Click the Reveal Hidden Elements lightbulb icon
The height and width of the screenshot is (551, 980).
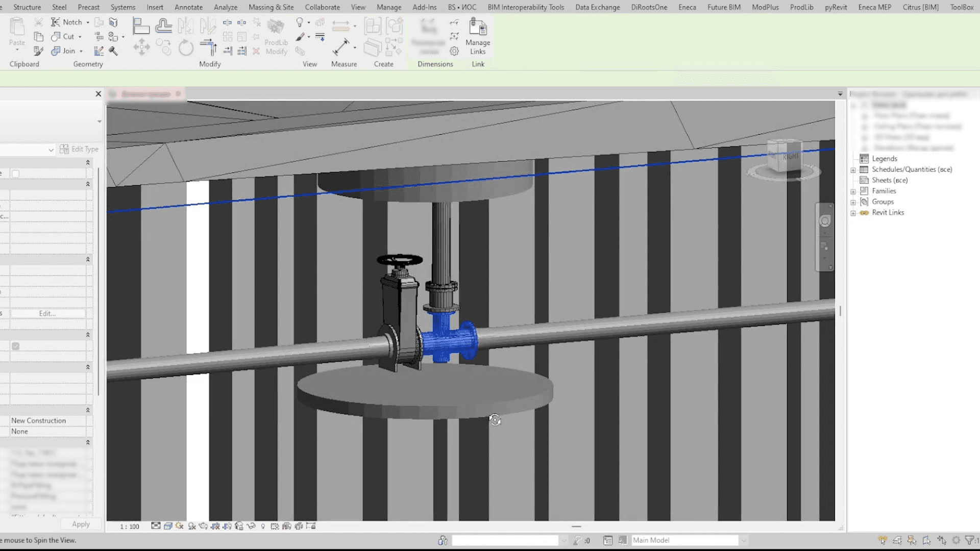263,526
